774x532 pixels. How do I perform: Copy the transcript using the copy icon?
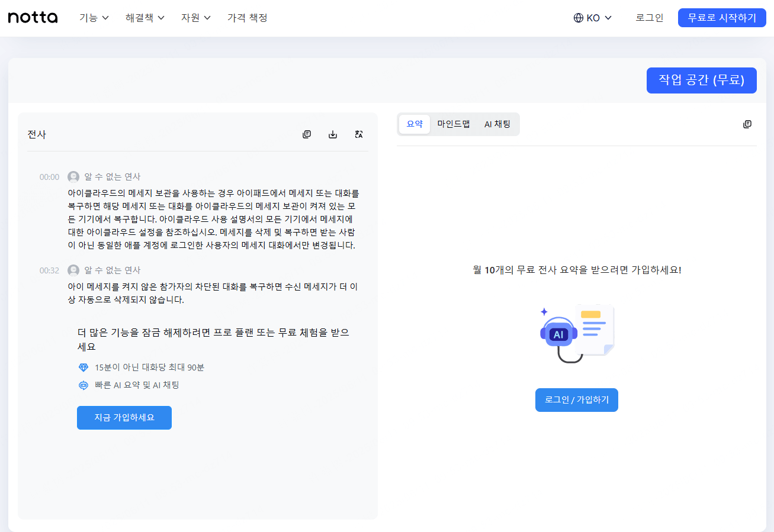tap(306, 134)
